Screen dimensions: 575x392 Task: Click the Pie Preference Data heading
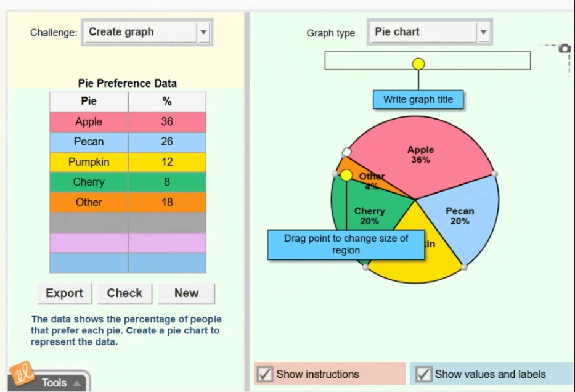(x=127, y=83)
